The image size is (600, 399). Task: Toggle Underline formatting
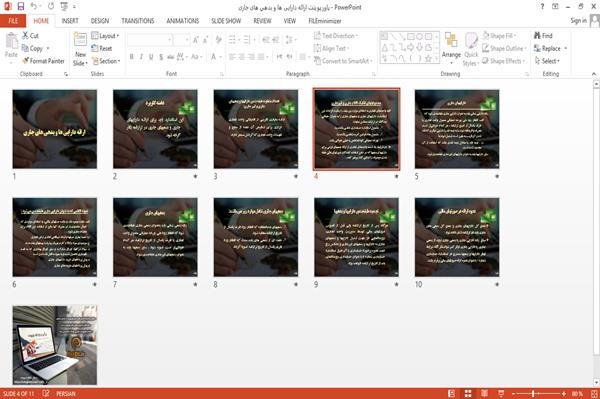[x=151, y=57]
